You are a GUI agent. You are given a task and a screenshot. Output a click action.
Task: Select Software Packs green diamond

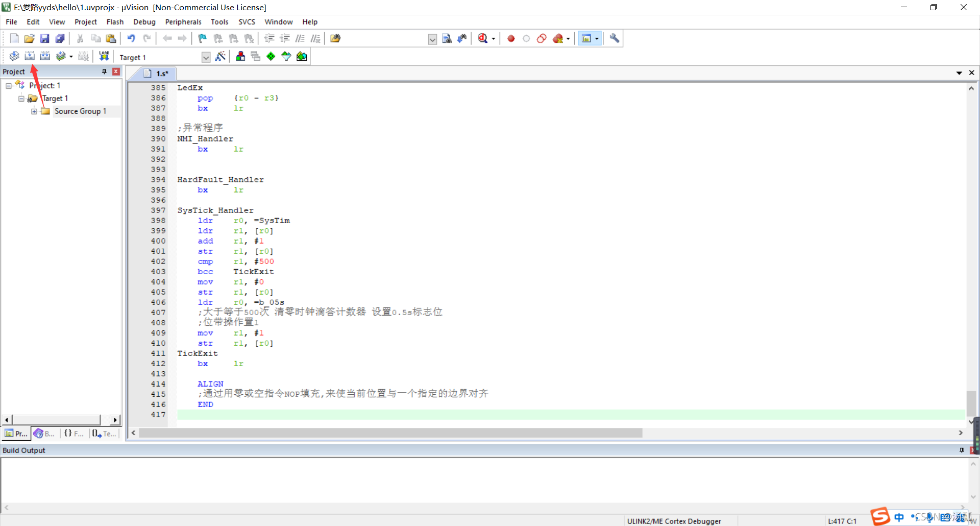271,56
